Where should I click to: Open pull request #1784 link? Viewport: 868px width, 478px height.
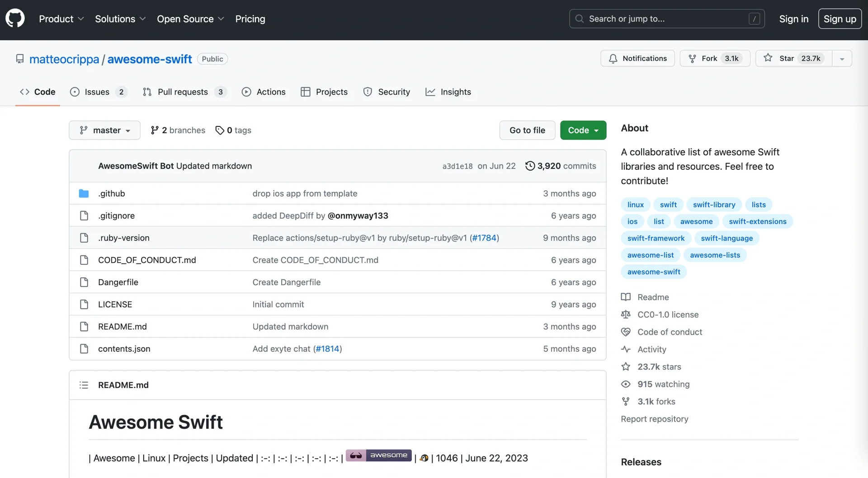coord(484,238)
